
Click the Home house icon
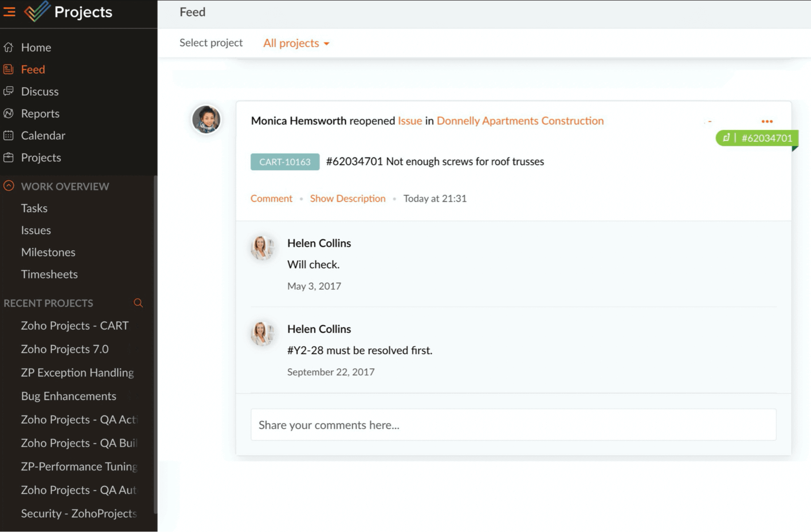pos(8,47)
